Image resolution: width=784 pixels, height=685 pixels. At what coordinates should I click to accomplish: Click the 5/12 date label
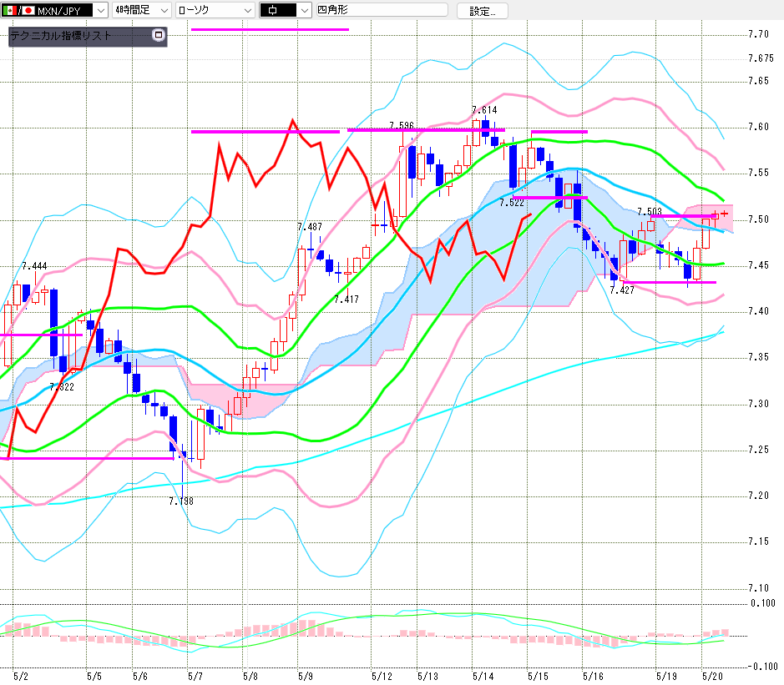382,677
